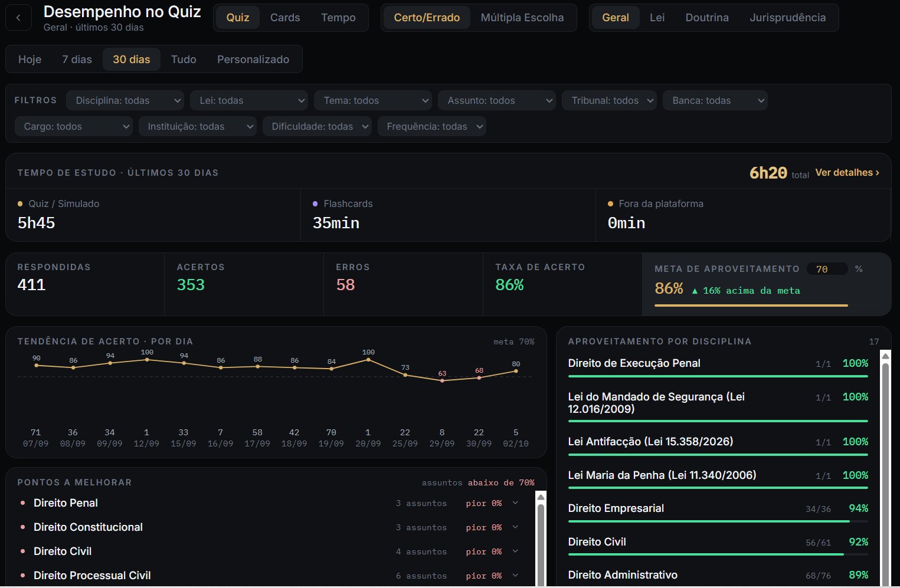Open the Ver detalhes link
The width and height of the screenshot is (900, 588).
tap(847, 173)
